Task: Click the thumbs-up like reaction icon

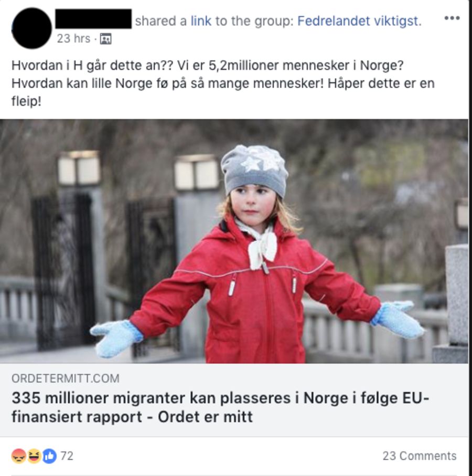Action: point(49,456)
